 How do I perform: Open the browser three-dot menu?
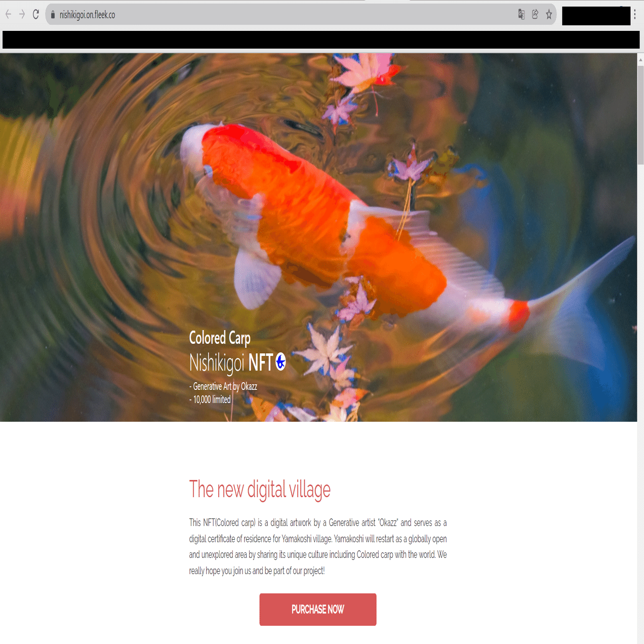point(635,14)
